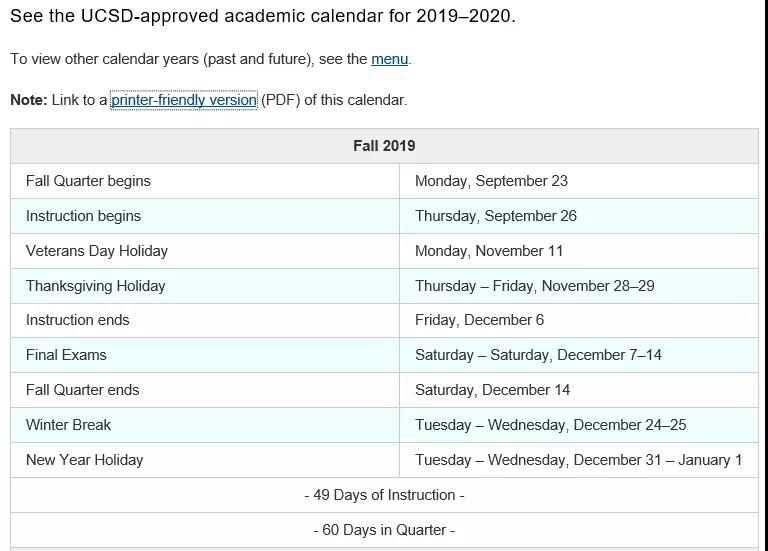Screen dimensions: 768x551
Task: Select the Fall Quarter begins cell
Action: click(205, 181)
